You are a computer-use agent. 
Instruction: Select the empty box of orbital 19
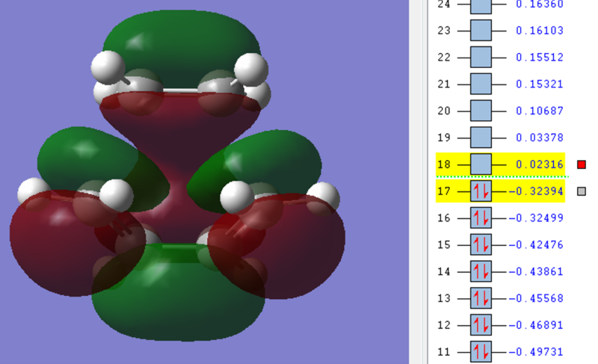[481, 138]
